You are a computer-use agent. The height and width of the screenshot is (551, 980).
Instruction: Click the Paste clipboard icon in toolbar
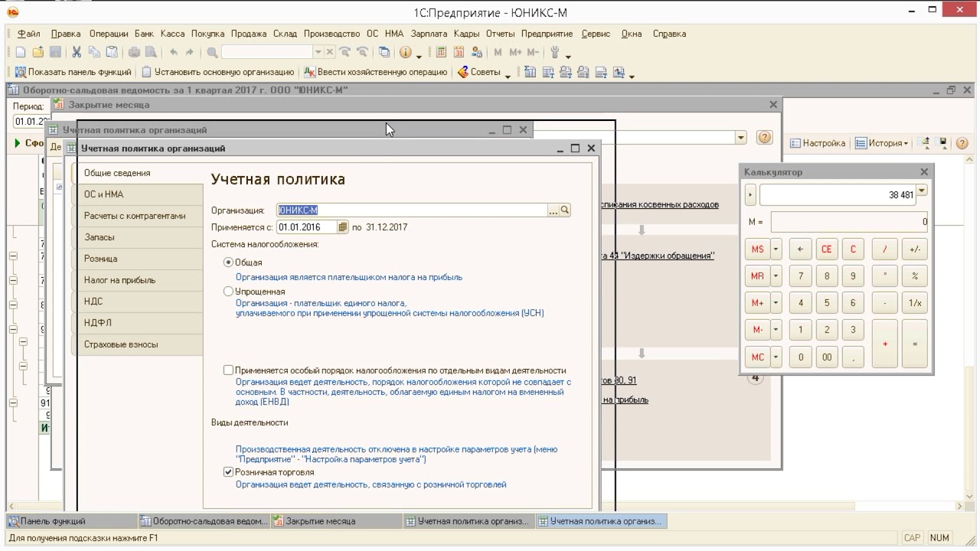pos(112,52)
